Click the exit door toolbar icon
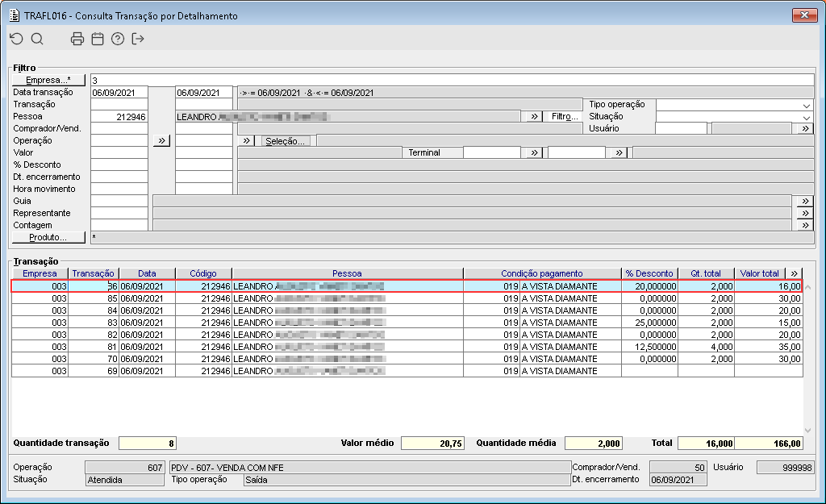 pyautogui.click(x=137, y=39)
